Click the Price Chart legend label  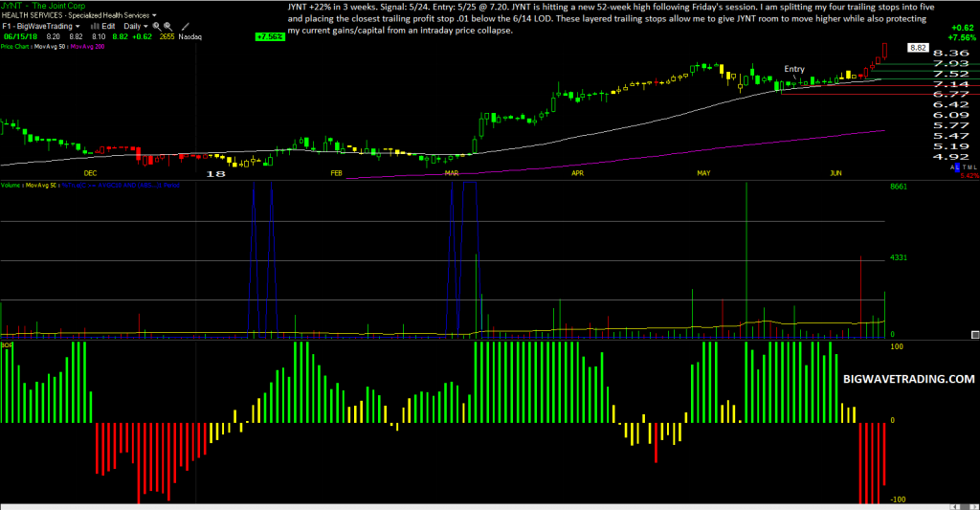pos(15,46)
